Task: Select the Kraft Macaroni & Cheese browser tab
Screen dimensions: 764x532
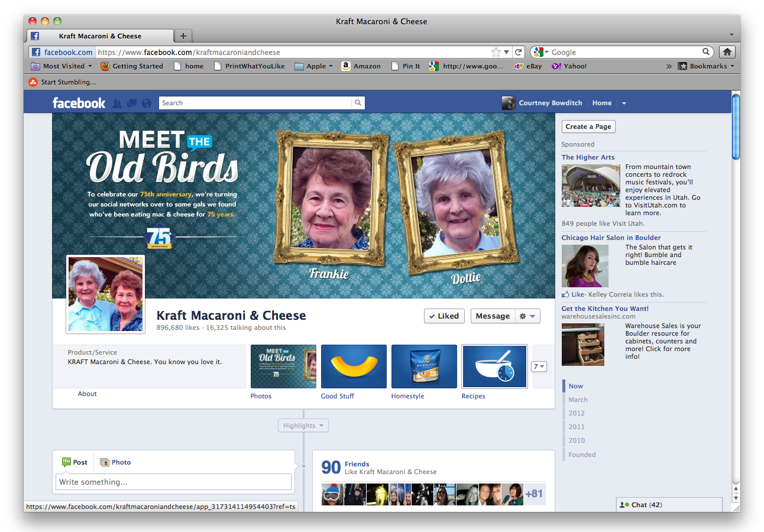Action: [101, 36]
